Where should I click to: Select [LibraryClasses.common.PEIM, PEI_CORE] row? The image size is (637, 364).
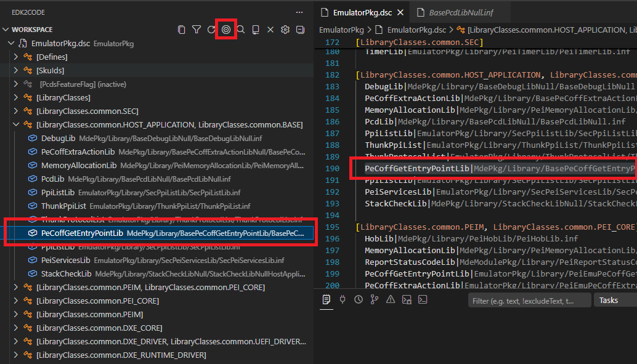(157, 287)
